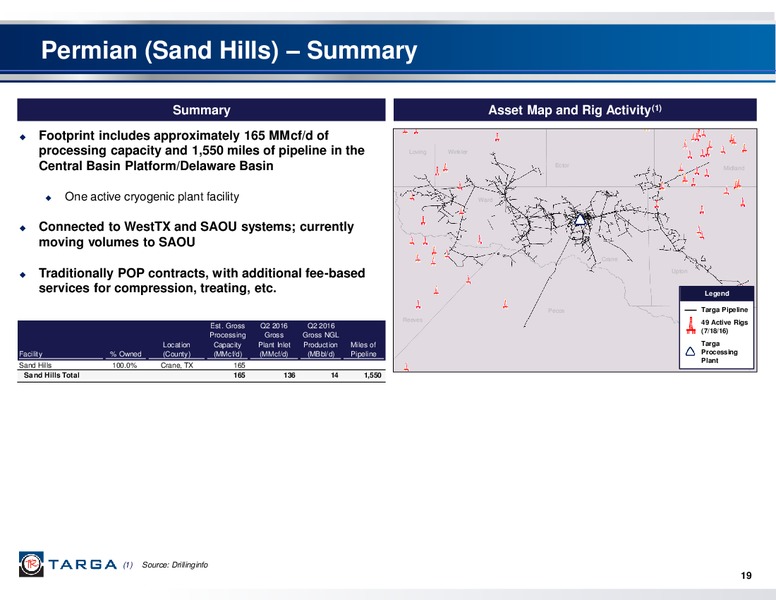Screen dimensions: 776x600
Task: Click the '% Owned' column header
Action: tap(126, 354)
